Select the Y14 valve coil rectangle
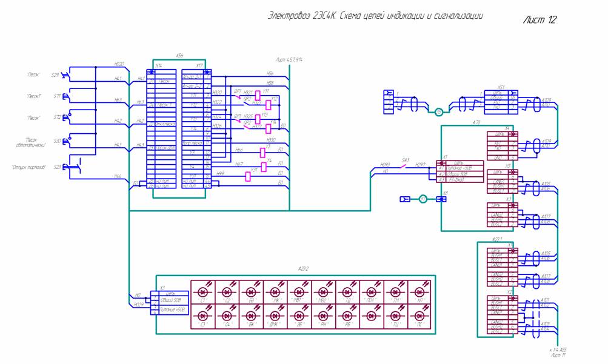Screen dimensions: 608x364 tap(269, 128)
